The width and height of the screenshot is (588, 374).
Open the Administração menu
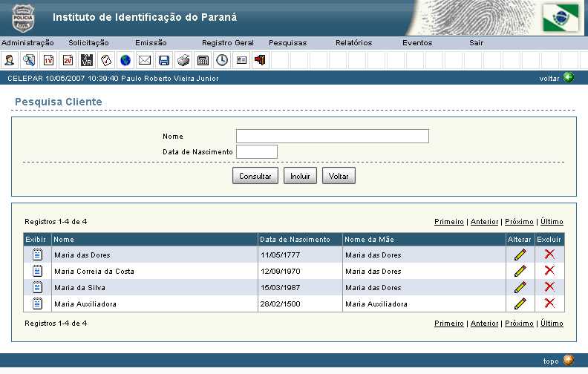(x=28, y=43)
